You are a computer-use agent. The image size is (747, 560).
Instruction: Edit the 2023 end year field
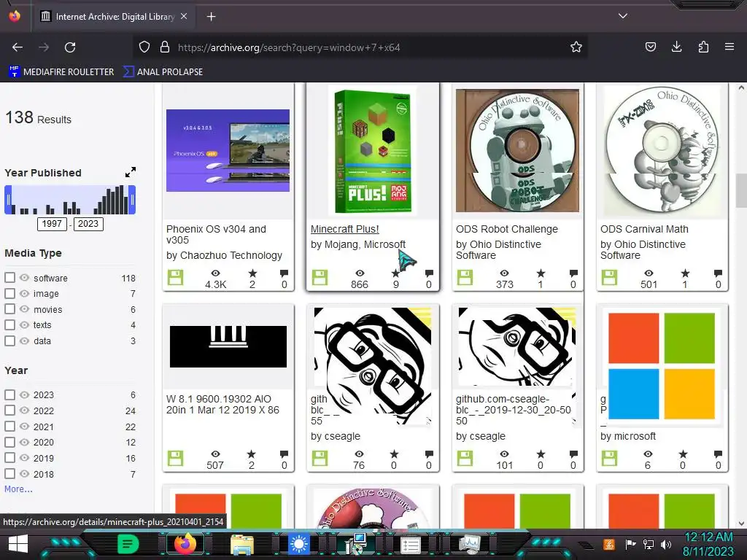[88, 224]
